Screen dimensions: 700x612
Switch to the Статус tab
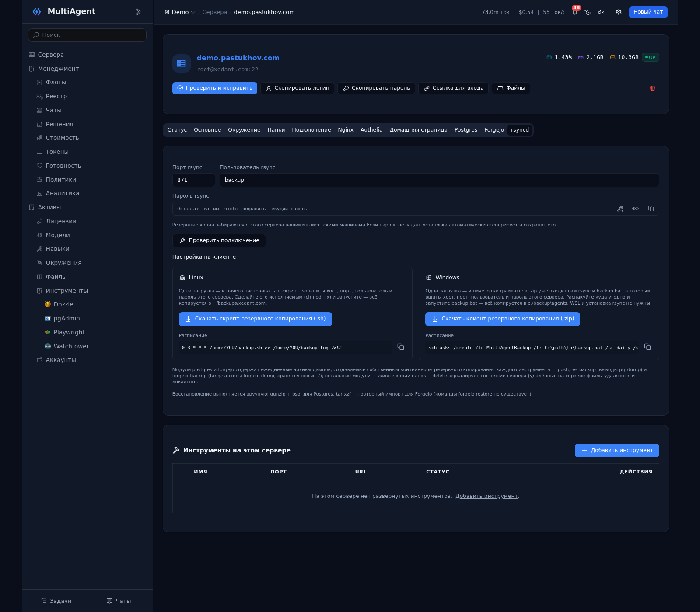pos(177,130)
